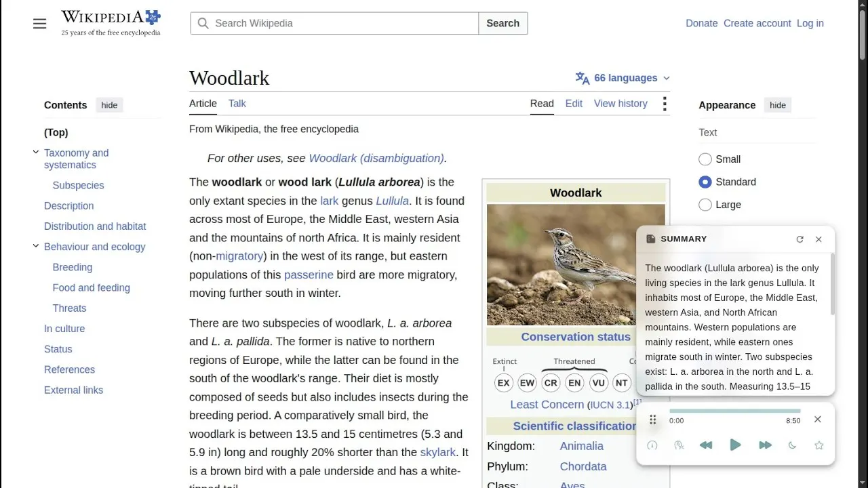Click the magnifier icon in search box
868x488 pixels.
pos(203,23)
